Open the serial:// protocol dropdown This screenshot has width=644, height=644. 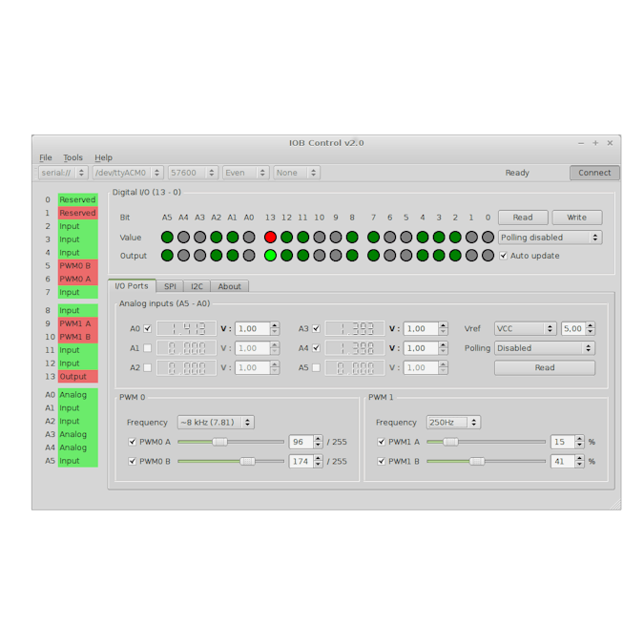pos(63,173)
